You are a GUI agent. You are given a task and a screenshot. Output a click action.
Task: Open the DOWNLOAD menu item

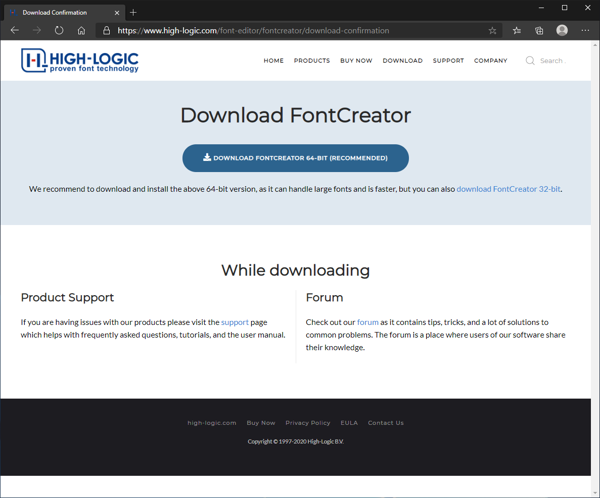[403, 60]
